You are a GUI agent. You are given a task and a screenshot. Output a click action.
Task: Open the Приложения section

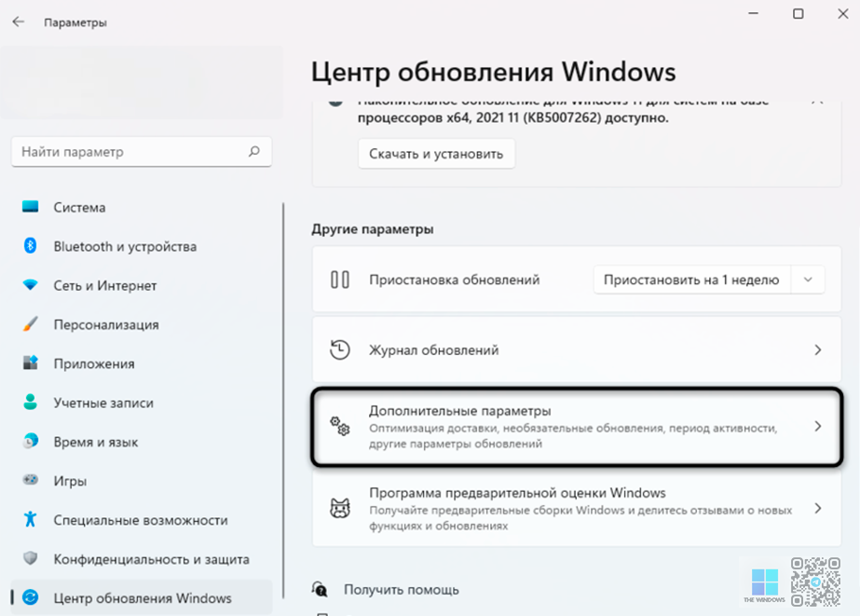pos(142,363)
